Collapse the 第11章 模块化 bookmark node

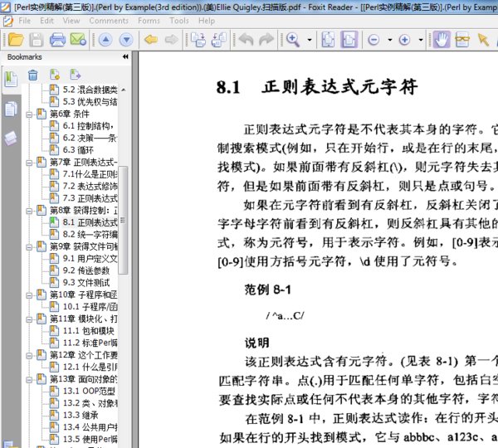tap(29, 319)
